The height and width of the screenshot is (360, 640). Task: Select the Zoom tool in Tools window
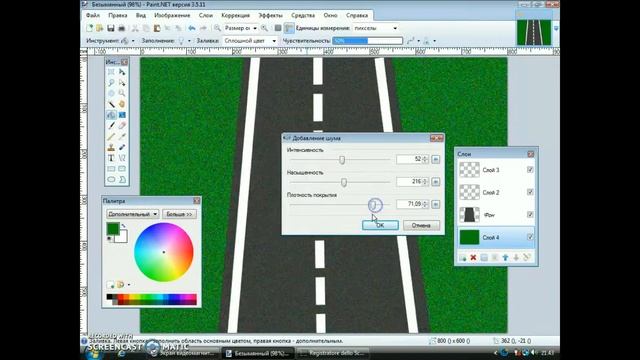[x=122, y=93]
